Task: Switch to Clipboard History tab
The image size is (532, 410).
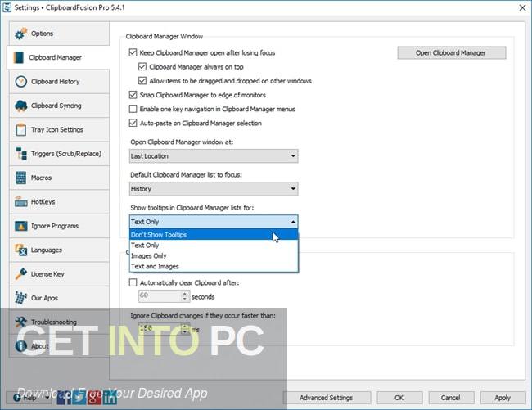Action: (x=60, y=81)
